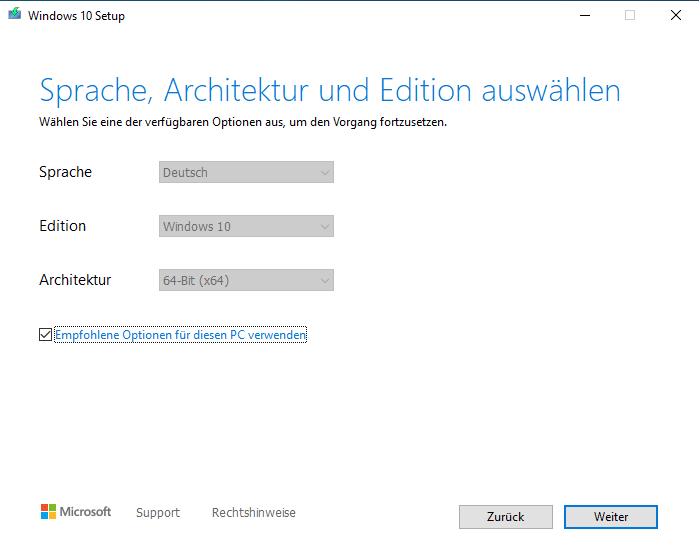
Task: Go back with the Zurück button
Action: pyautogui.click(x=505, y=516)
